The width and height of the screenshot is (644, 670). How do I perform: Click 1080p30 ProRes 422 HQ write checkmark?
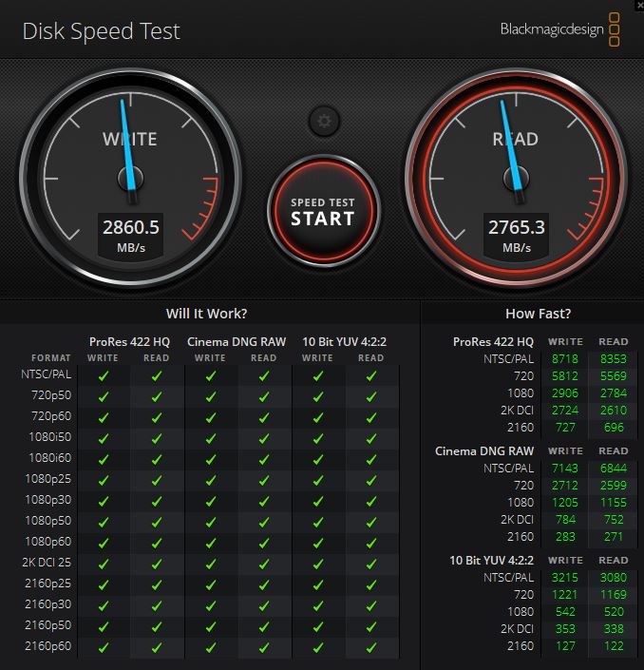point(104,502)
